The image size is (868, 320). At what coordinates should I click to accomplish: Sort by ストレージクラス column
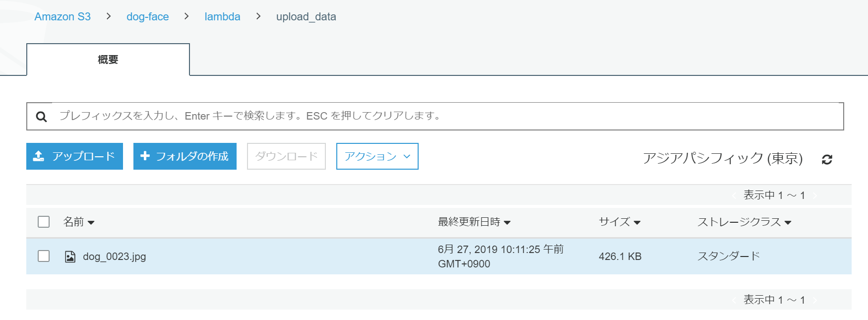point(744,222)
